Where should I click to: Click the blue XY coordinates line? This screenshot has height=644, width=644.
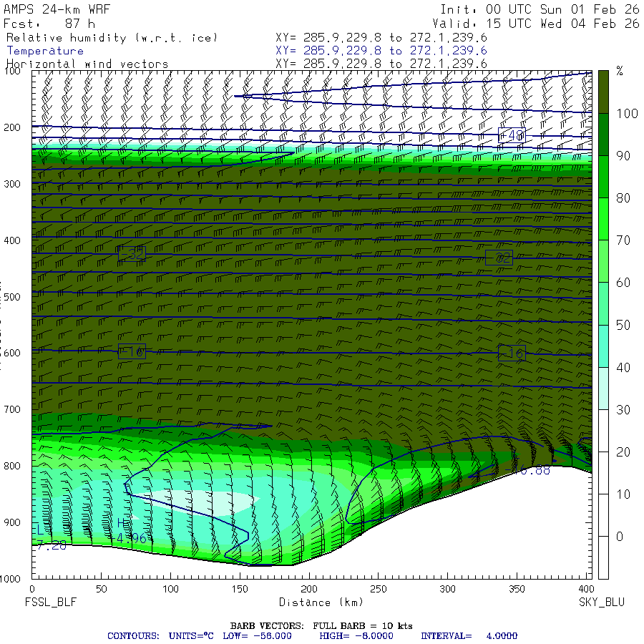[x=381, y=51]
